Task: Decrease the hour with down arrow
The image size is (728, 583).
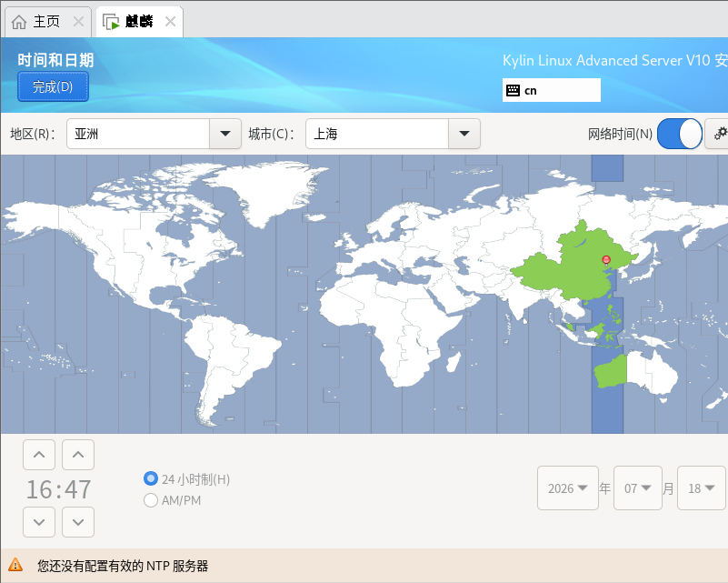Action: [x=39, y=522]
